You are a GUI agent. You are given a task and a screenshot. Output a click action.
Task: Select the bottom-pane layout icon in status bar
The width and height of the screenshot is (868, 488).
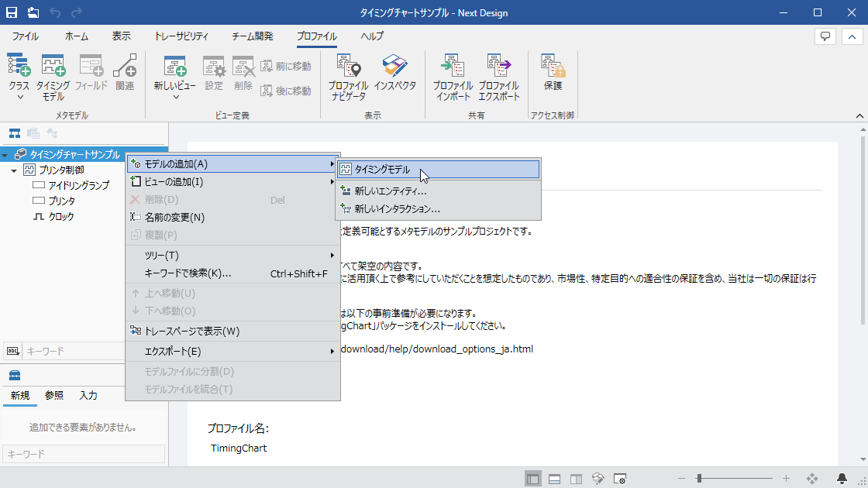[x=555, y=479]
